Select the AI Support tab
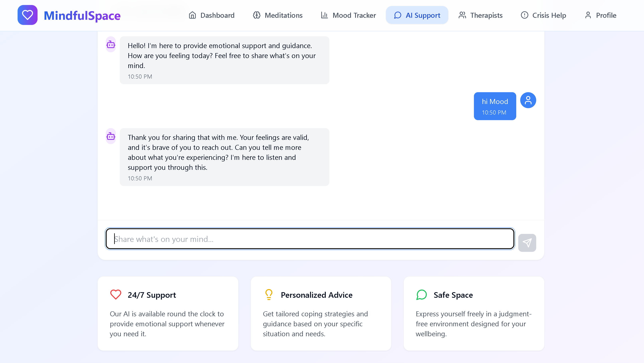This screenshot has height=363, width=644. click(x=417, y=15)
